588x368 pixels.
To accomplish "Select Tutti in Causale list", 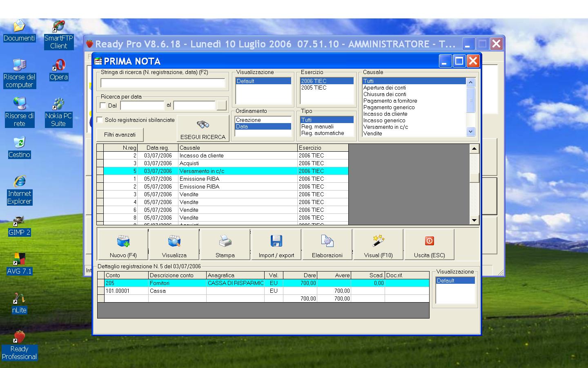I will (414, 81).
